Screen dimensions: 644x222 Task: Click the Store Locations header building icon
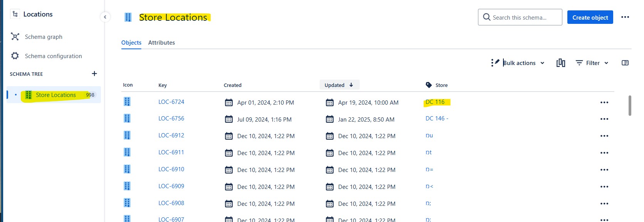128,17
